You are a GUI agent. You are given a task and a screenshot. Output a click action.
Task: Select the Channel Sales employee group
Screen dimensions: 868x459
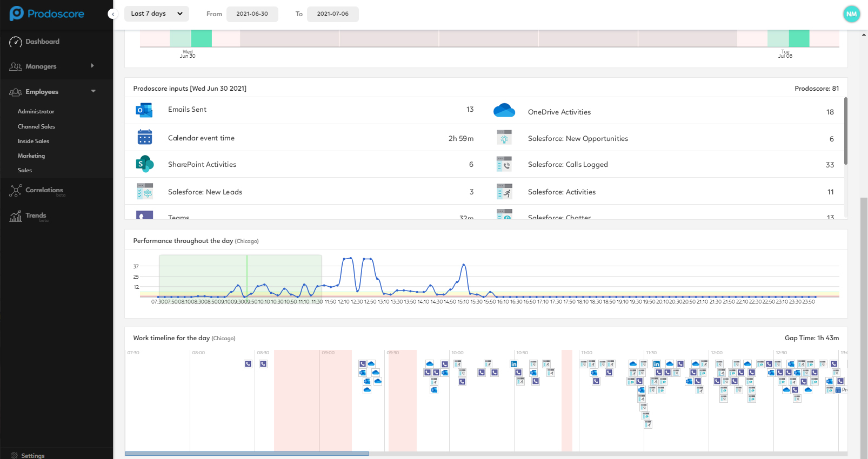[36, 126]
